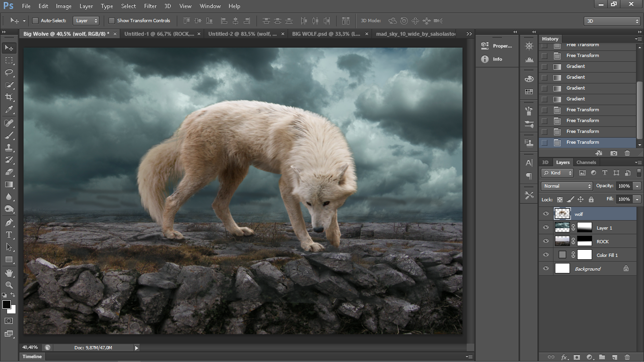The width and height of the screenshot is (644, 362).
Task: Activate the Zoom tool
Action: pos(9,285)
